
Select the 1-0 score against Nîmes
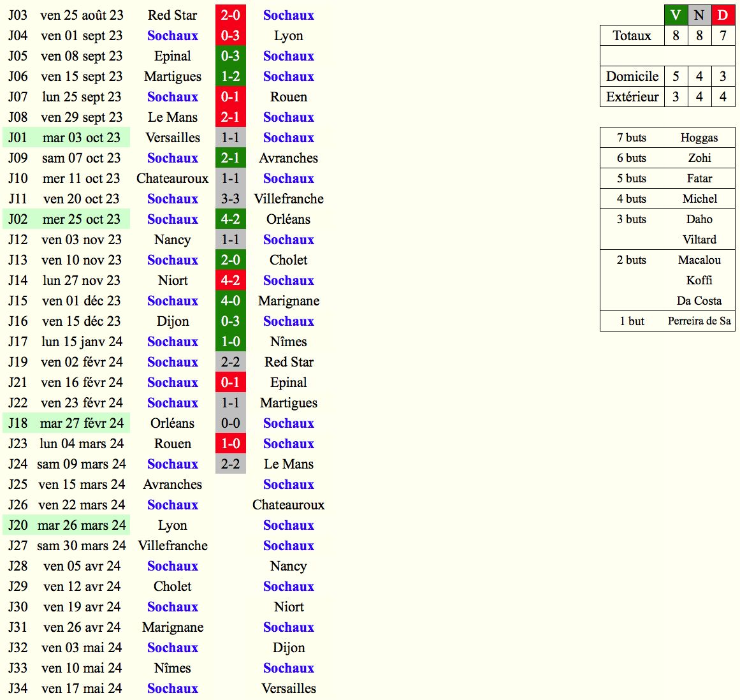[x=230, y=341]
